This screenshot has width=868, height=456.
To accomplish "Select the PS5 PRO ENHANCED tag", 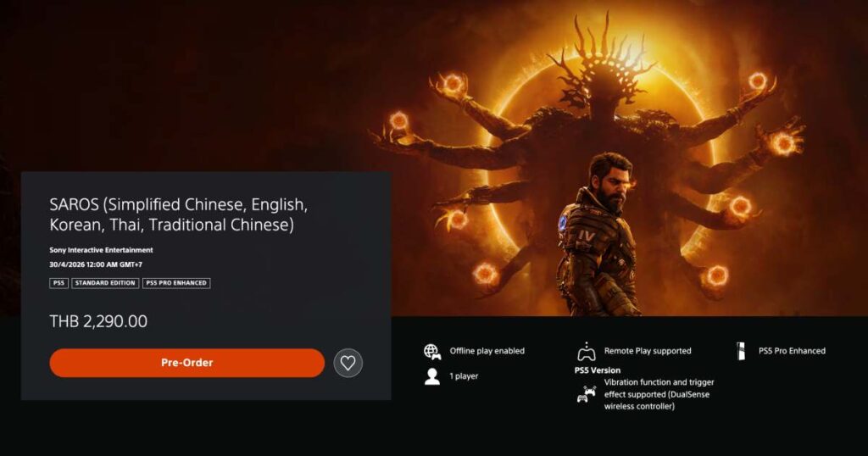I will pyautogui.click(x=176, y=283).
